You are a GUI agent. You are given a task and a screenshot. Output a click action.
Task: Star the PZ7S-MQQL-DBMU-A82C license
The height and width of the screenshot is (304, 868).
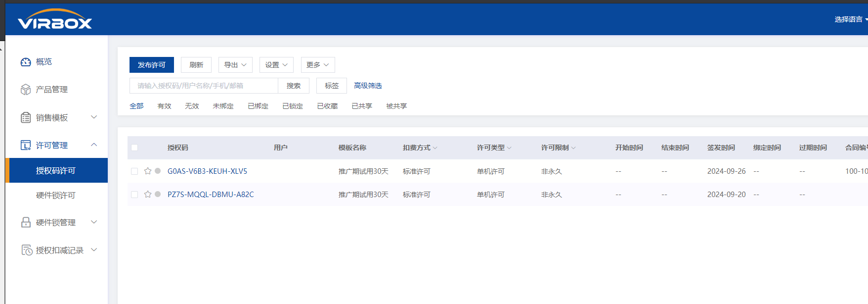[148, 194]
